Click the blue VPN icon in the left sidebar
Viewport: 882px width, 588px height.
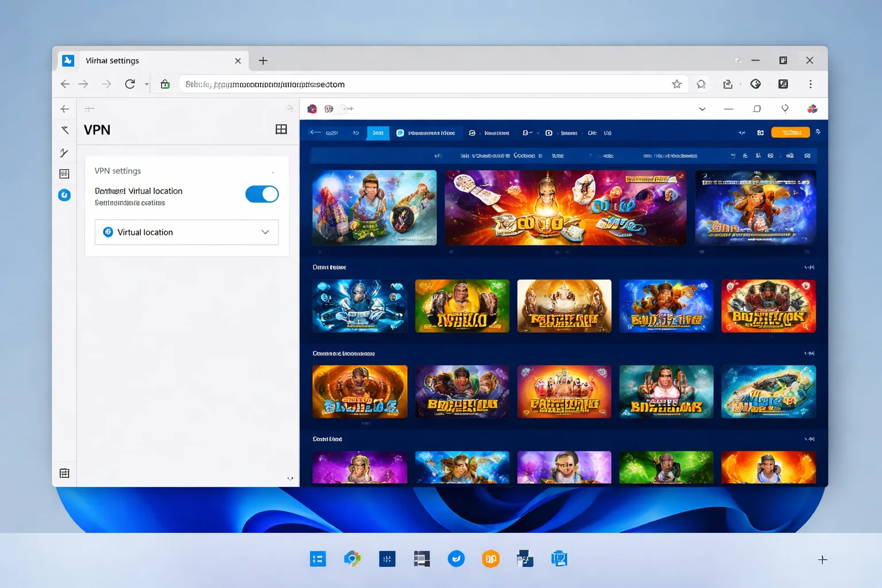(x=64, y=195)
